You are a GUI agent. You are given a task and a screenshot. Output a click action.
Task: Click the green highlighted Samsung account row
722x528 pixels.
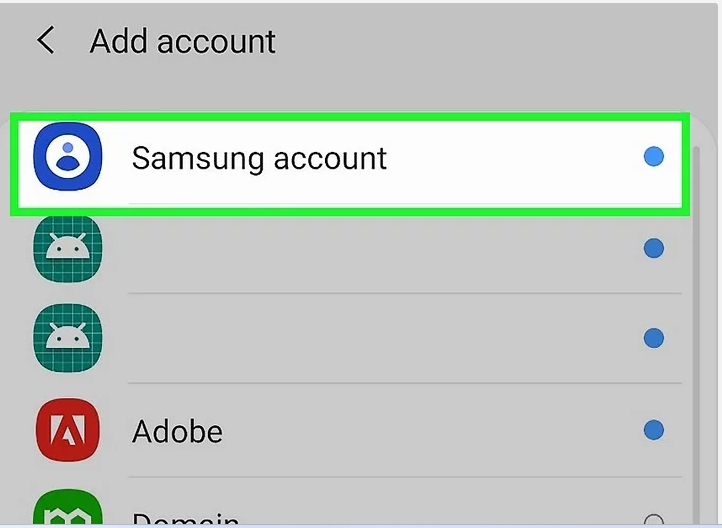350,164
